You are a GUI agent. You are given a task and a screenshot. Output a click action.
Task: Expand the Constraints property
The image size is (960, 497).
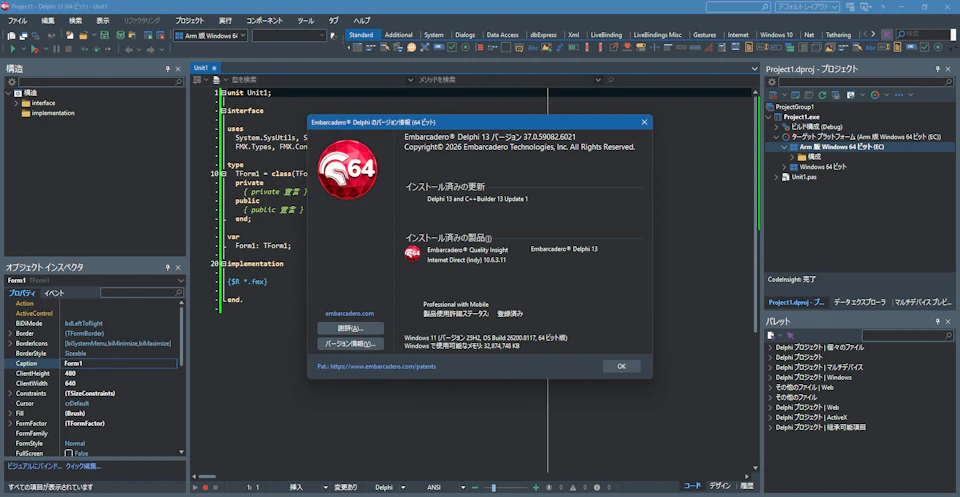pyautogui.click(x=10, y=394)
